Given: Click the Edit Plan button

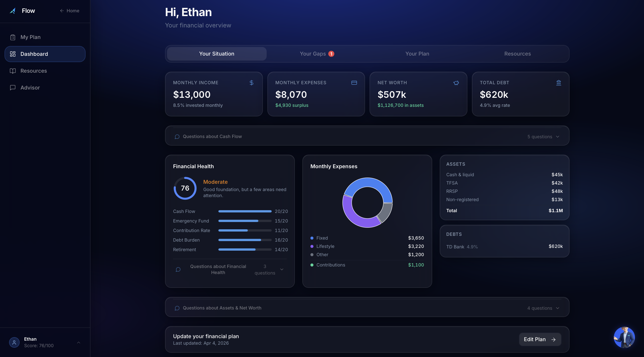Looking at the screenshot, I should [x=540, y=339].
